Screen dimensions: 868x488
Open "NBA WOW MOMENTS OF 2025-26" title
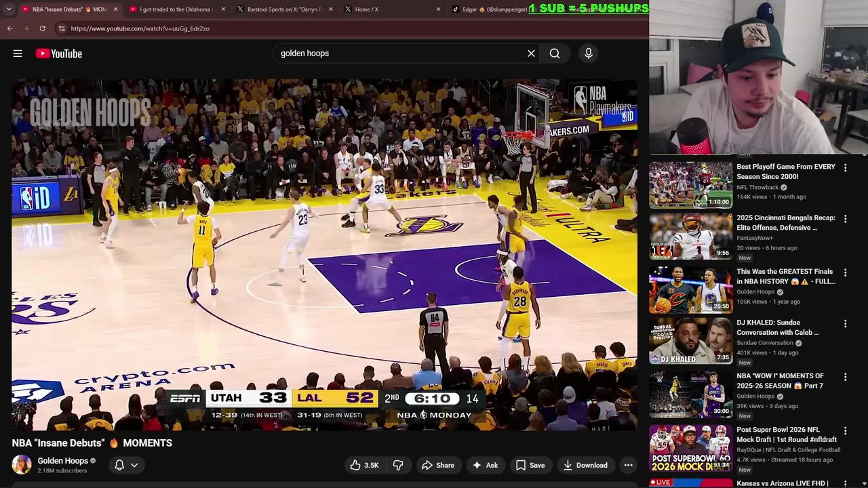tap(781, 380)
